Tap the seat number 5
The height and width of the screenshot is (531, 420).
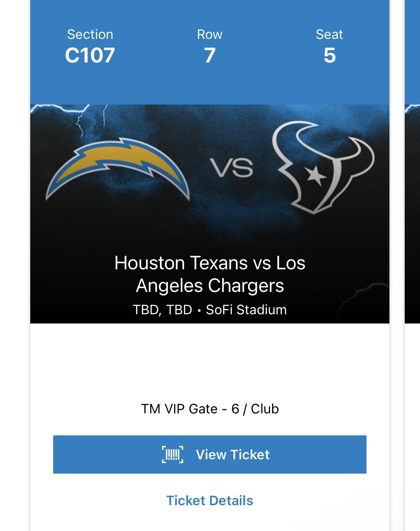coord(329,55)
